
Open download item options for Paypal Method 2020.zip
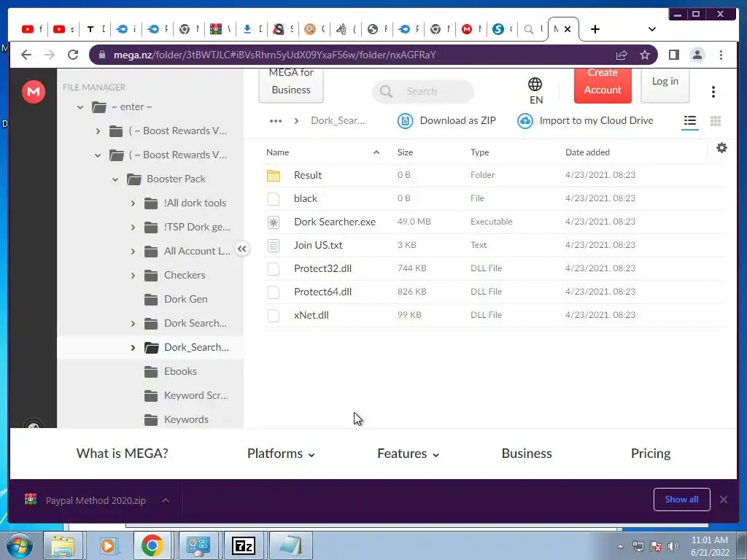click(166, 500)
